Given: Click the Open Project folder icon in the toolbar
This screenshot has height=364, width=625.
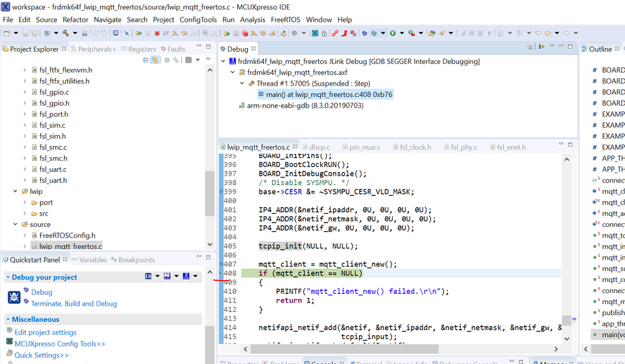Looking at the screenshot, I should click(431, 33).
